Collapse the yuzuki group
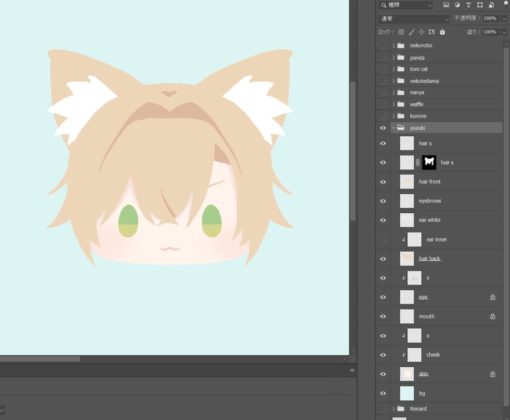This screenshot has height=420, width=510. (393, 128)
